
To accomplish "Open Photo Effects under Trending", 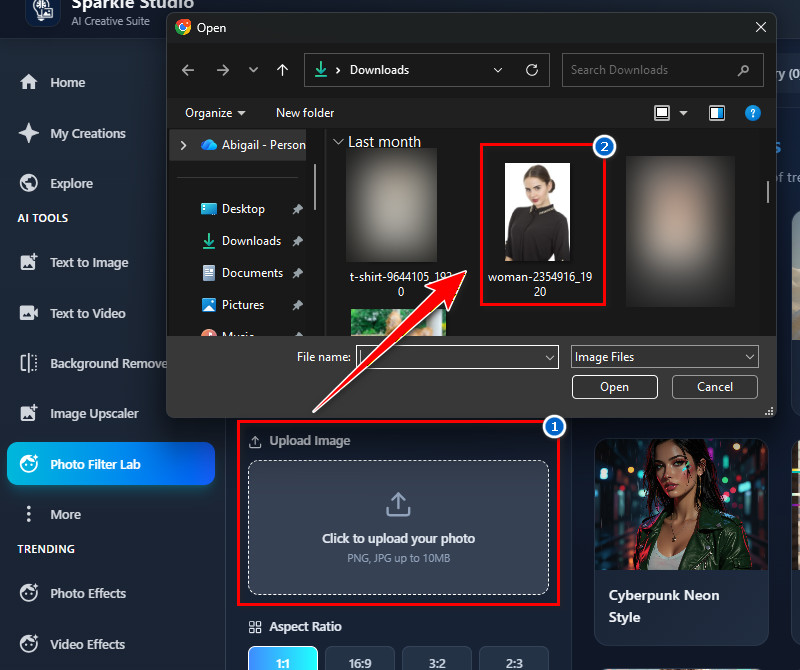I will [73, 593].
